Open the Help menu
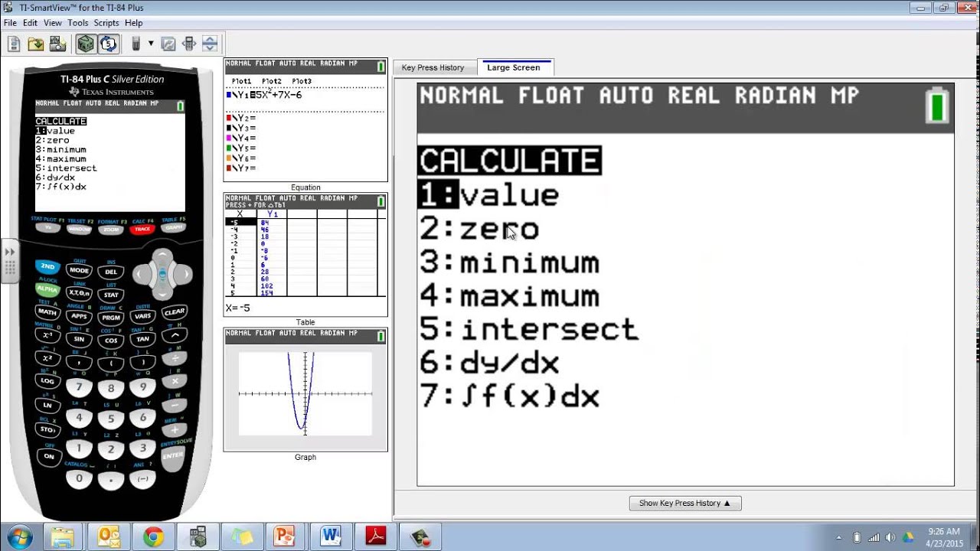This screenshot has width=980, height=551. 134,23
